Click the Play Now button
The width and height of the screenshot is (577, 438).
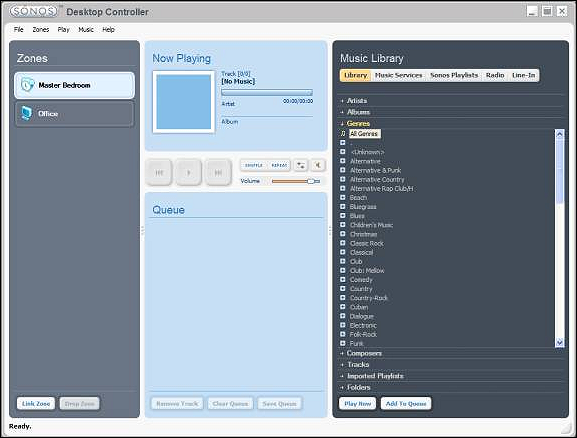pos(357,403)
